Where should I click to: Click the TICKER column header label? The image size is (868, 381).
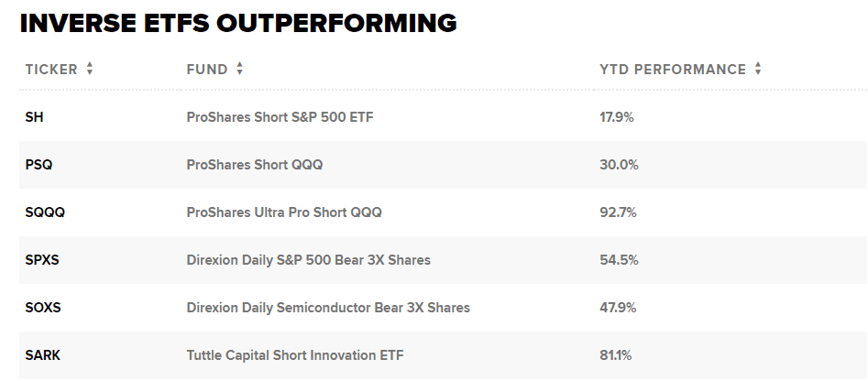[51, 70]
